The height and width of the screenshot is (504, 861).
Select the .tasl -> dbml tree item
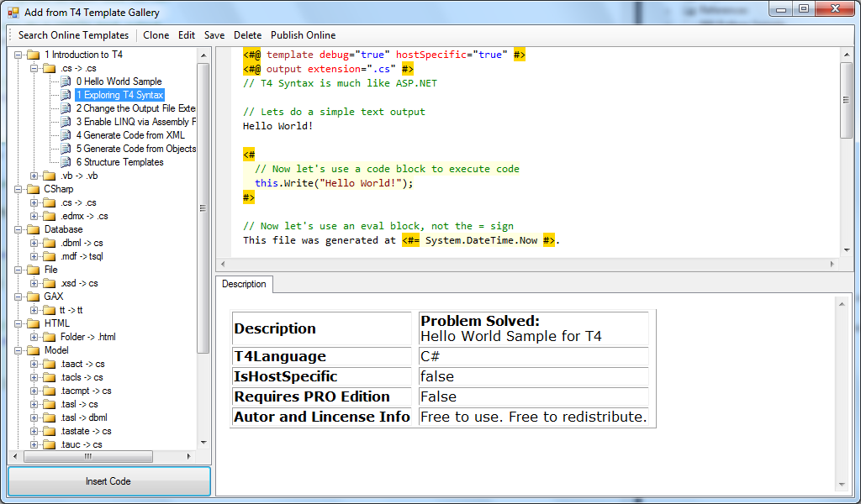click(x=83, y=417)
